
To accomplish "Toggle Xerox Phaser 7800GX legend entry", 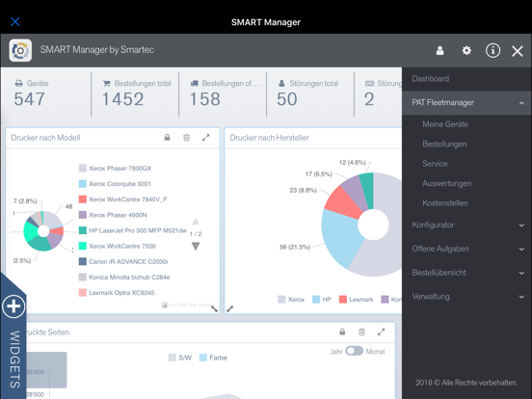I will click(x=115, y=169).
